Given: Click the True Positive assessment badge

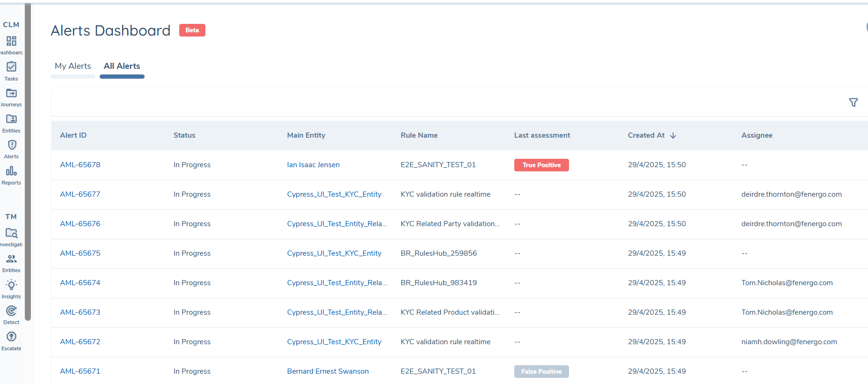Looking at the screenshot, I should (x=541, y=165).
